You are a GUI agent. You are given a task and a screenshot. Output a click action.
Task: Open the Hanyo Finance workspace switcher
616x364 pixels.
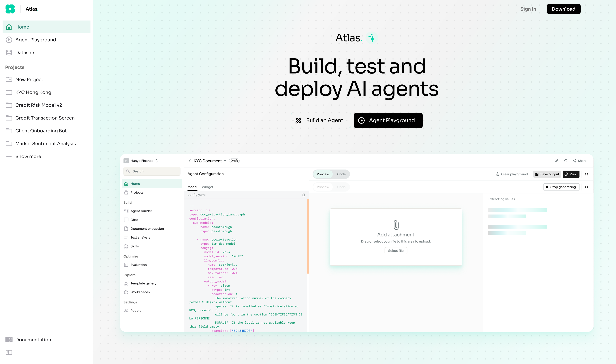(141, 161)
